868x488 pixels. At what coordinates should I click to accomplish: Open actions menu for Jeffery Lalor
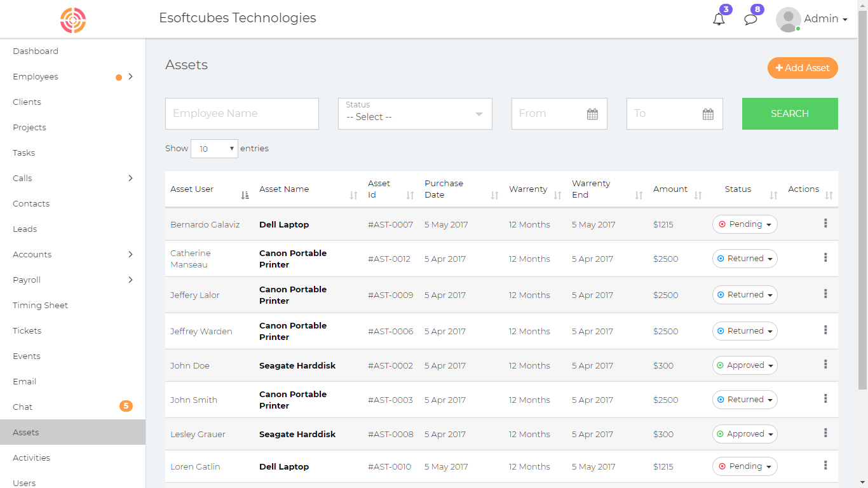(825, 294)
